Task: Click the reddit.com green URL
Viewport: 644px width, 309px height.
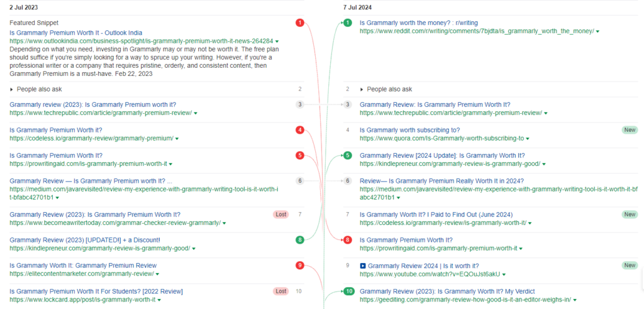Action: [477, 31]
